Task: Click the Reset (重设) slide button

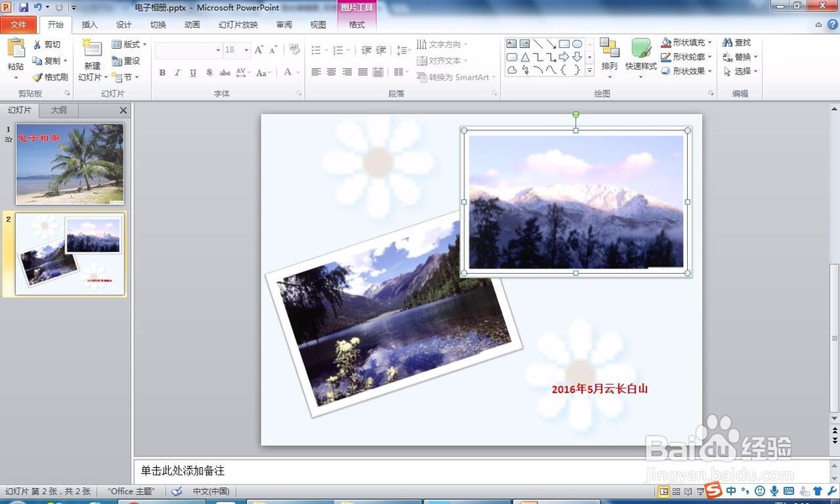Action: 126,61
